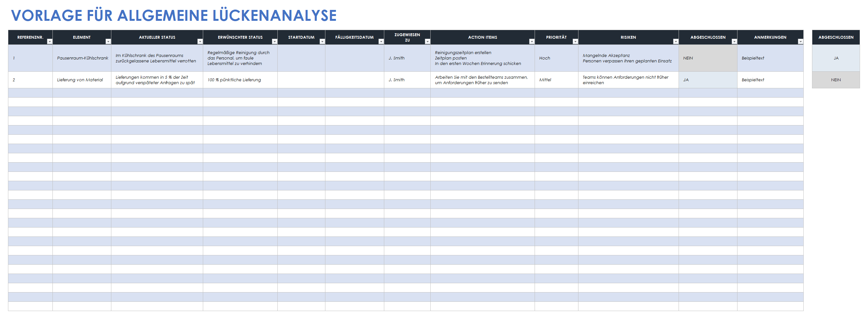The height and width of the screenshot is (320, 868).
Task: Open the ERWÜNSCHTER STATUS filter dropdown
Action: click(275, 41)
